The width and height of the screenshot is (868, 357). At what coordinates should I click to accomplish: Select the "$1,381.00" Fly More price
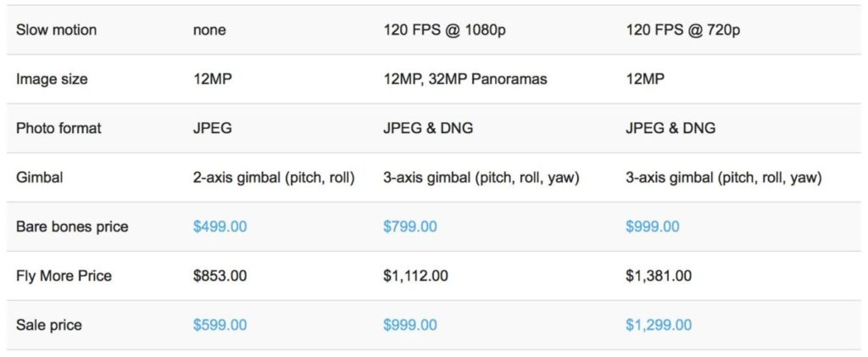(658, 276)
